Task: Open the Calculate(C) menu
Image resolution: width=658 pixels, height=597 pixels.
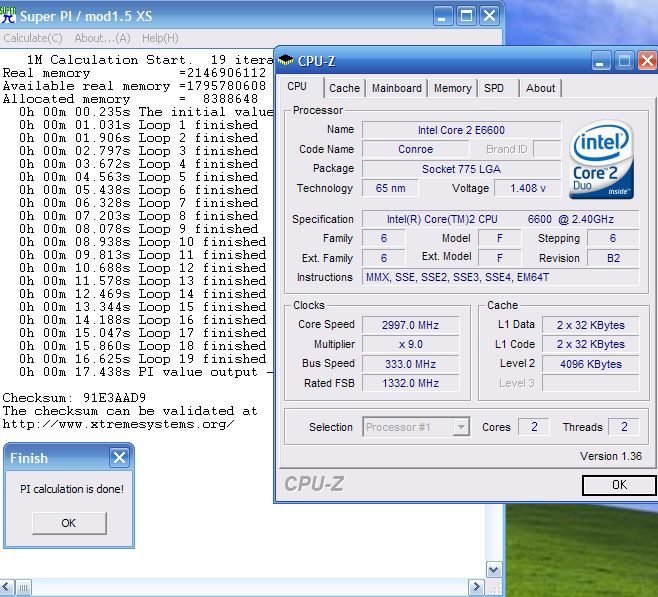Action: pyautogui.click(x=33, y=38)
